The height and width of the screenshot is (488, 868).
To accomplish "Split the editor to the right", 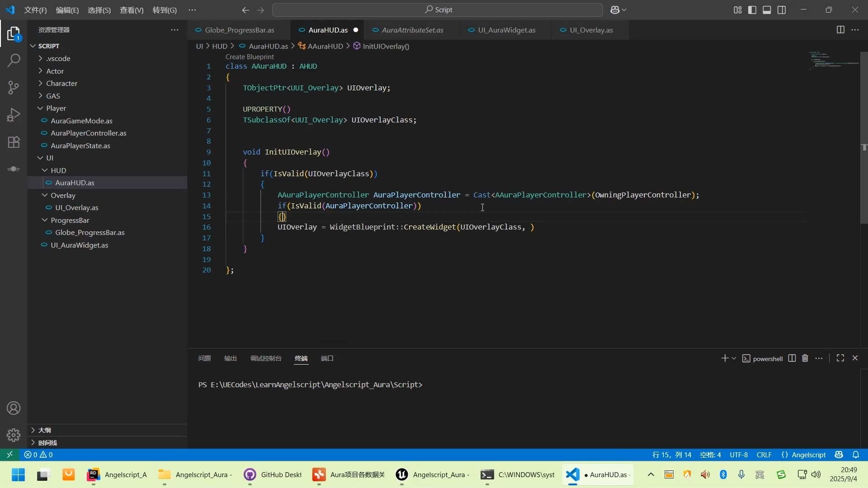I will click(840, 30).
